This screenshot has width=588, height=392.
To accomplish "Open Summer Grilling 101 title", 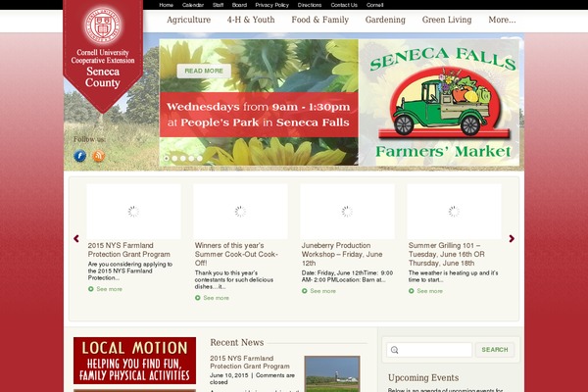I will pyautogui.click(x=447, y=254).
